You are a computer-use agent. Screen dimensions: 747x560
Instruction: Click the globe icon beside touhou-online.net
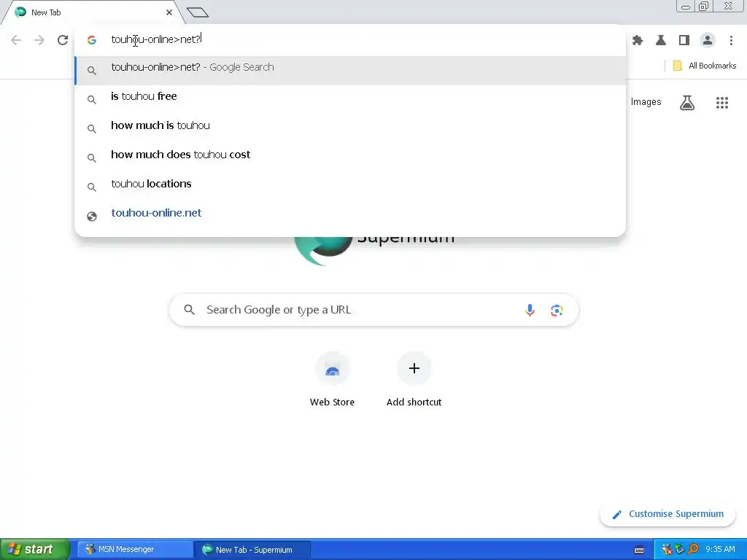pyautogui.click(x=92, y=217)
